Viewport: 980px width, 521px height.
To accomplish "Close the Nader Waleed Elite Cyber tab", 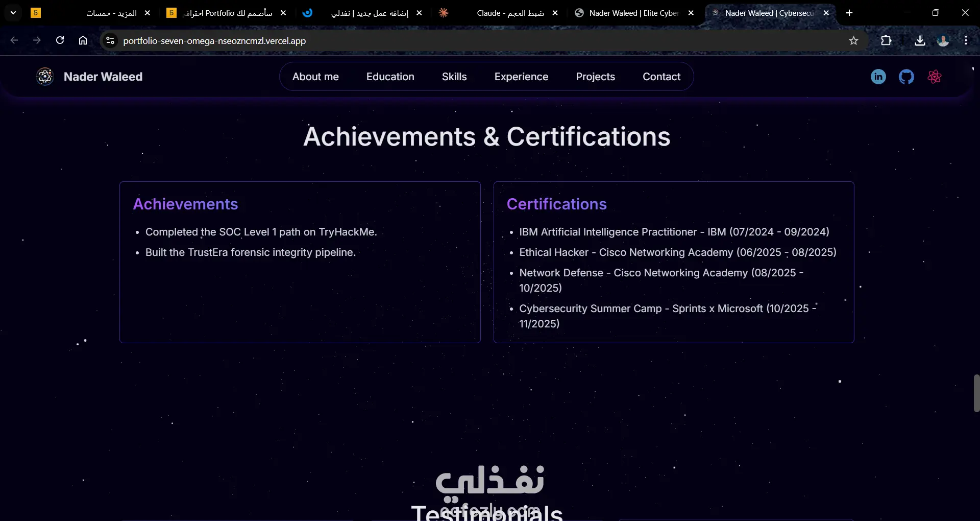I will point(691,13).
